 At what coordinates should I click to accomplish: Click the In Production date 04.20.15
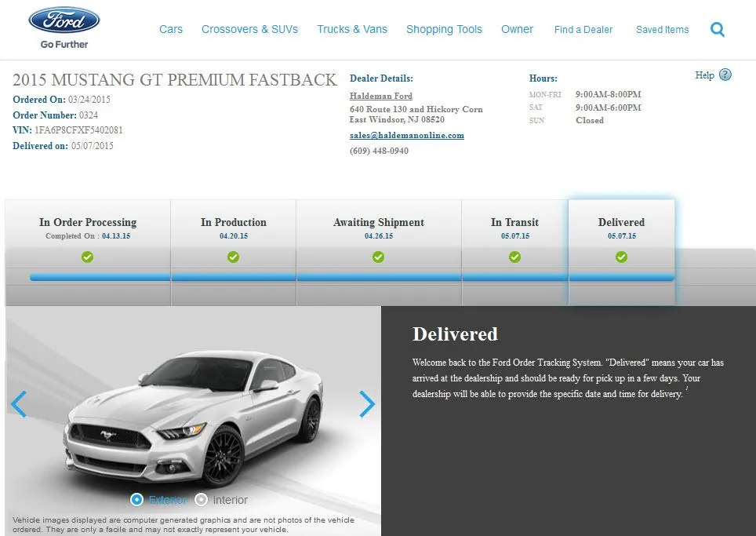pyautogui.click(x=234, y=236)
